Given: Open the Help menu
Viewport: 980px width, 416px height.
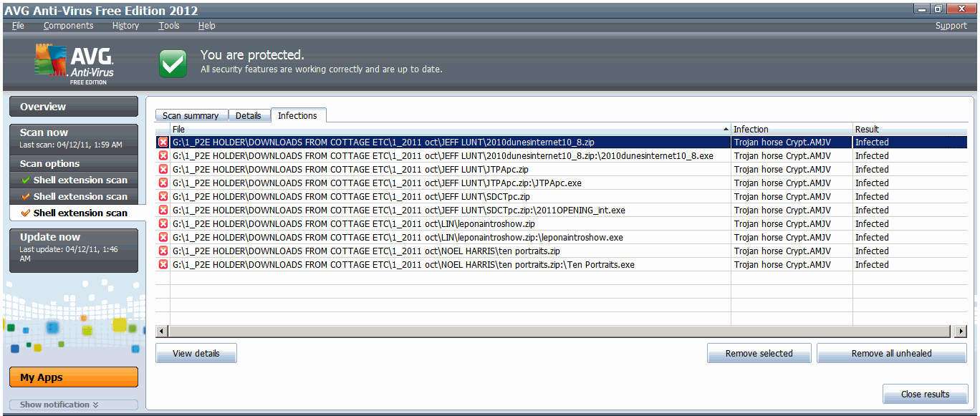Looking at the screenshot, I should tap(206, 26).
